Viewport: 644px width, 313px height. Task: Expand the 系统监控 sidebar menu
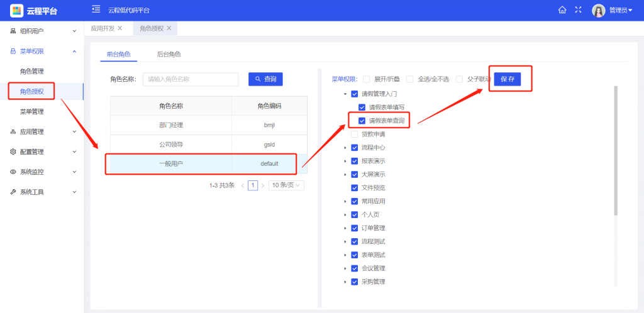[42, 172]
